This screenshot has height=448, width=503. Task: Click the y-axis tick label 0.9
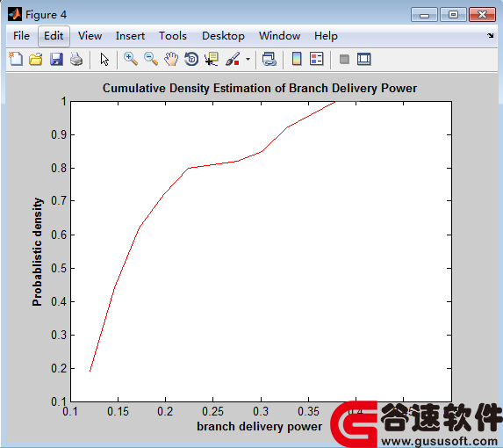coord(59,134)
